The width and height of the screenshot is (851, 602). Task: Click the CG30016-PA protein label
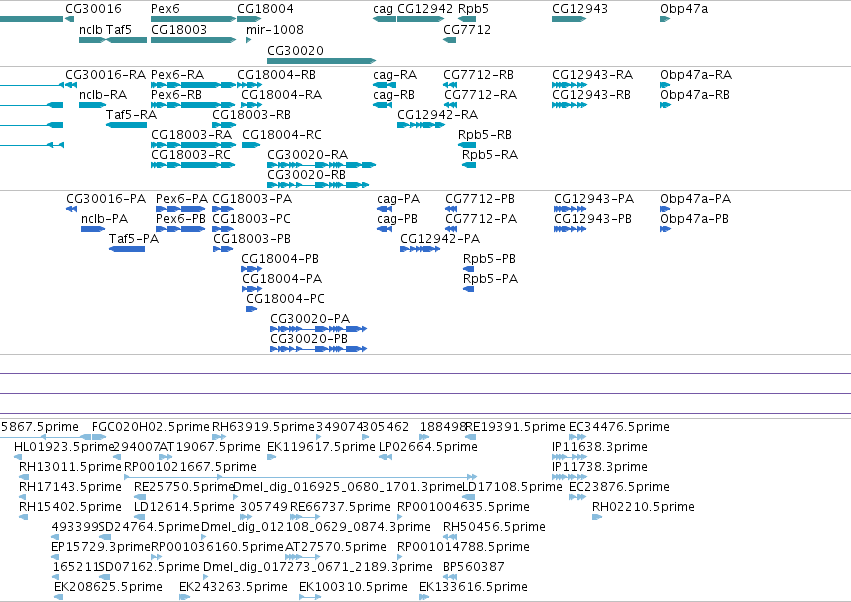(106, 199)
